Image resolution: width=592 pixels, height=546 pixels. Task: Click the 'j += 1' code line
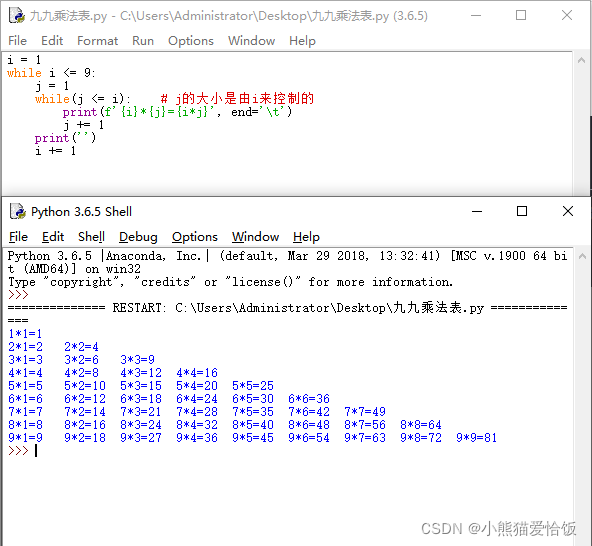coord(83,125)
